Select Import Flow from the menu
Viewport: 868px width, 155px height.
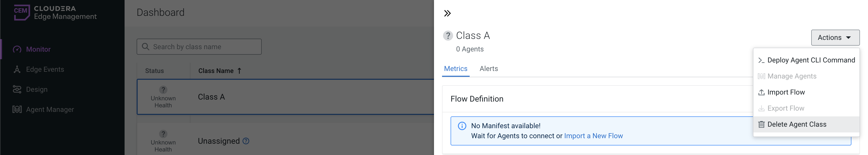click(x=785, y=92)
